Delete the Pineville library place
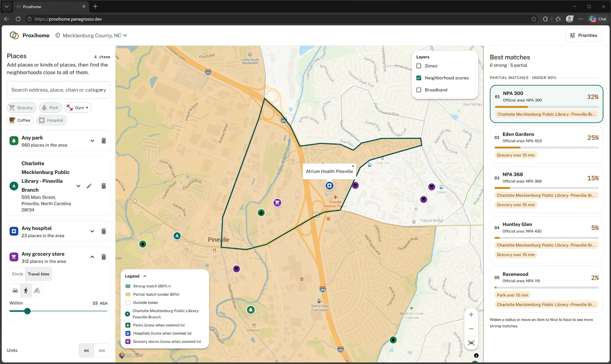 [103, 186]
